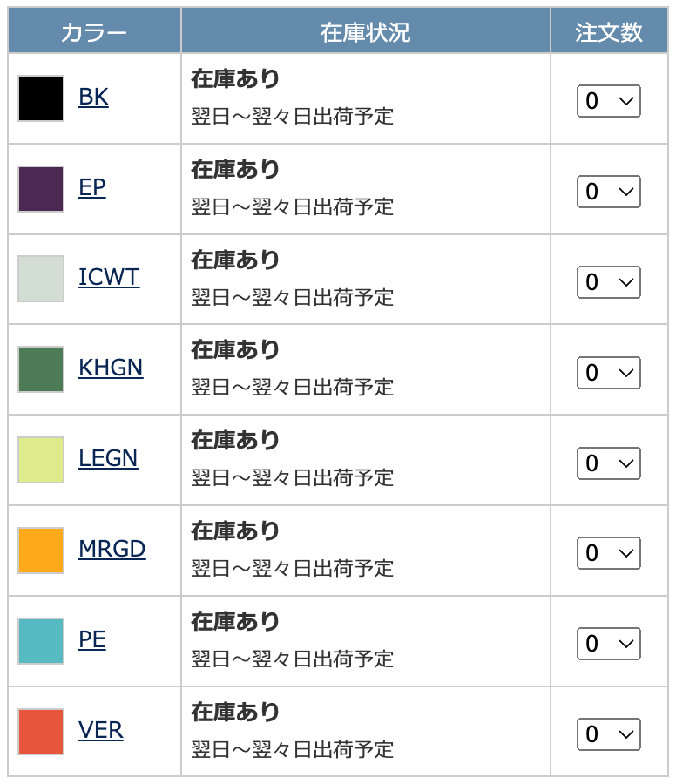
Task: Click the pale ICWT color swatch
Action: coord(41,279)
